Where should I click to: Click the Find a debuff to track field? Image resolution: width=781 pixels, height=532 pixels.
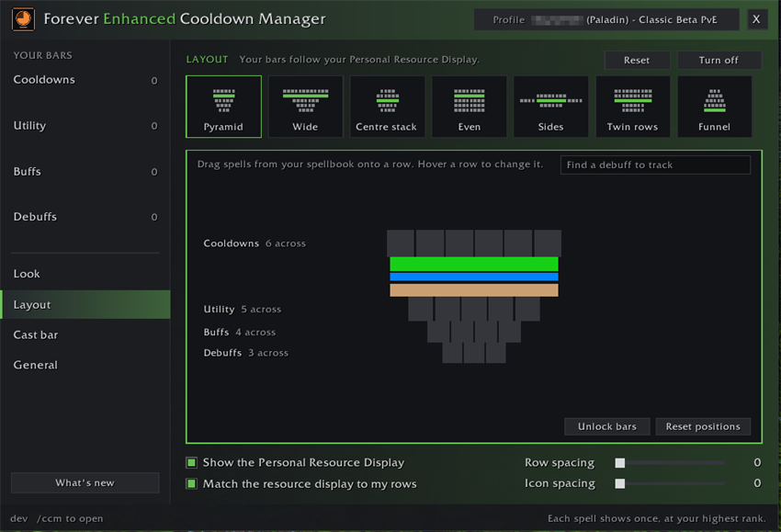655,164
